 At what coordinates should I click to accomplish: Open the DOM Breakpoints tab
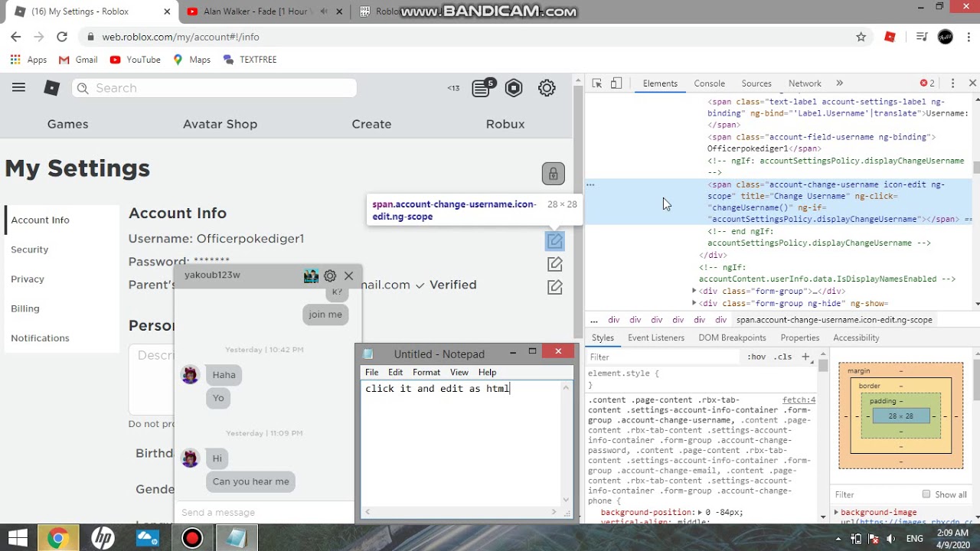coord(732,337)
